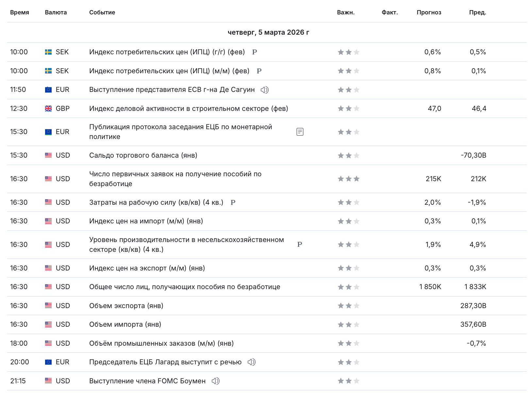The width and height of the screenshot is (532, 399).
Task: Click the Важн. column header
Action: [346, 12]
